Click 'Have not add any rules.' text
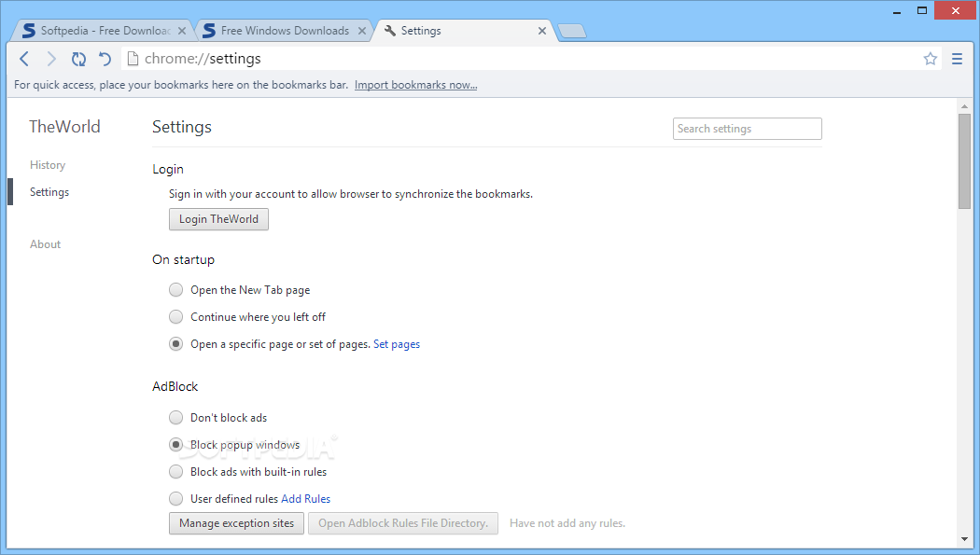Image resolution: width=980 pixels, height=555 pixels. coord(567,523)
